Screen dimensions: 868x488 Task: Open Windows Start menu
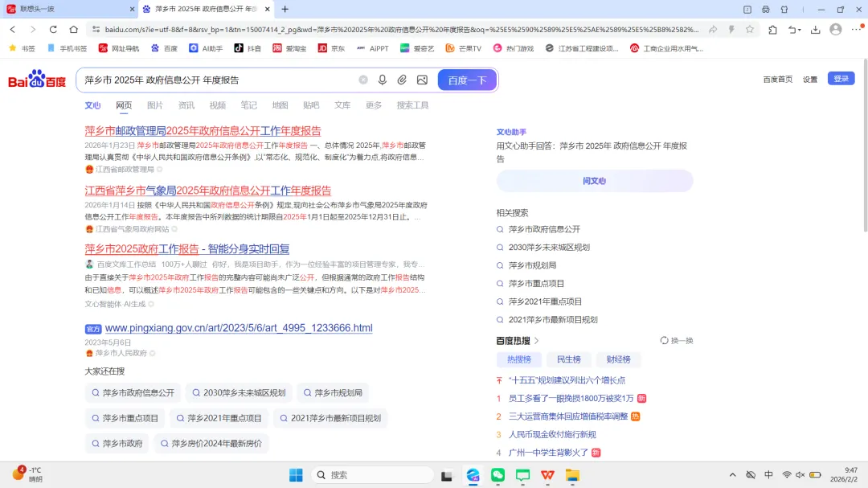[x=296, y=474]
